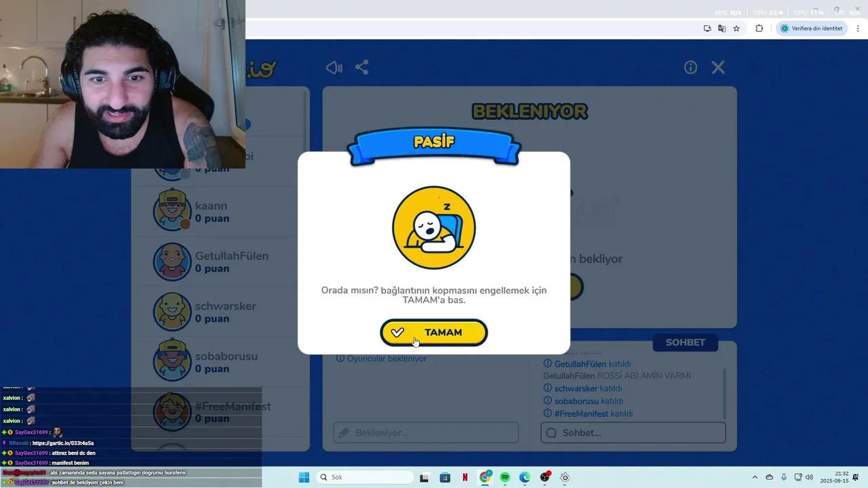The image size is (868, 488).
Task: Click the sleeping avatar icon in dialog
Action: click(434, 228)
